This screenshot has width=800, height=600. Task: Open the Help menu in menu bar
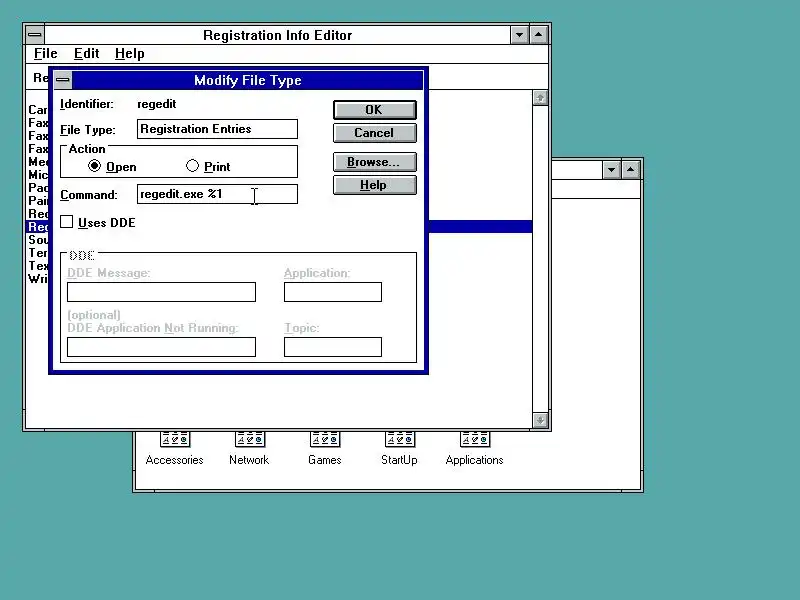point(130,54)
